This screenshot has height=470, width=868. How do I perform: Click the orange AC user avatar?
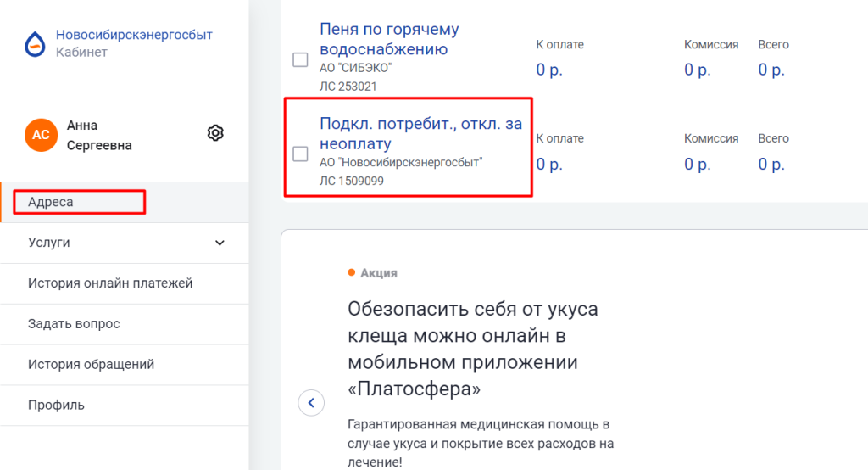[x=41, y=135]
